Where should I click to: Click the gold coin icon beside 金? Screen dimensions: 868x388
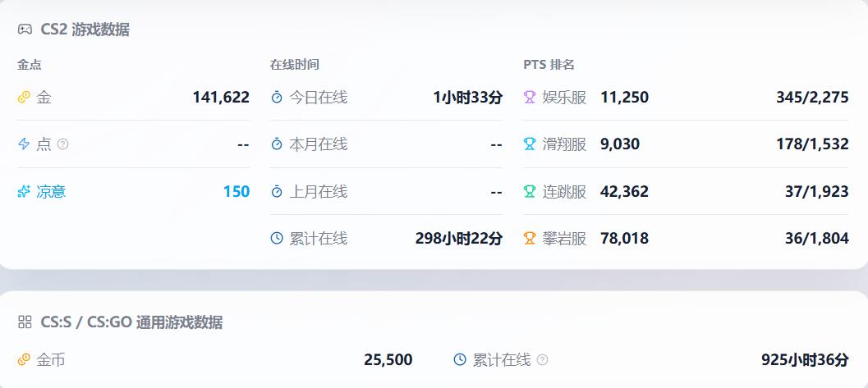(23, 98)
